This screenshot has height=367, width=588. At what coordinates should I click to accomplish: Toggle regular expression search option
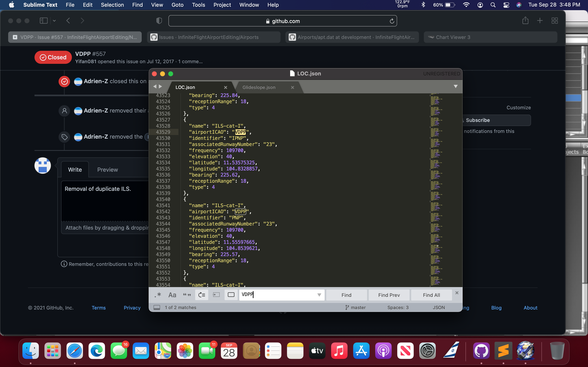coord(158,295)
